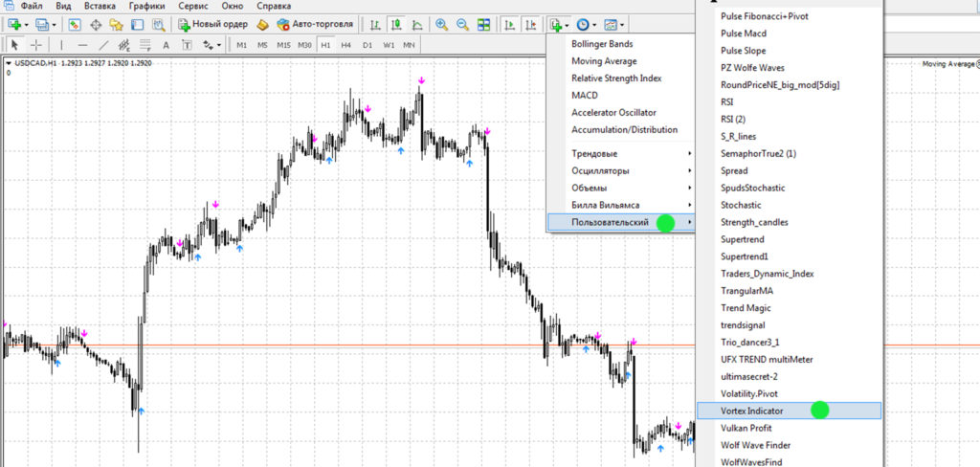
Task: Switch chart to line chart view
Action: (x=417, y=25)
